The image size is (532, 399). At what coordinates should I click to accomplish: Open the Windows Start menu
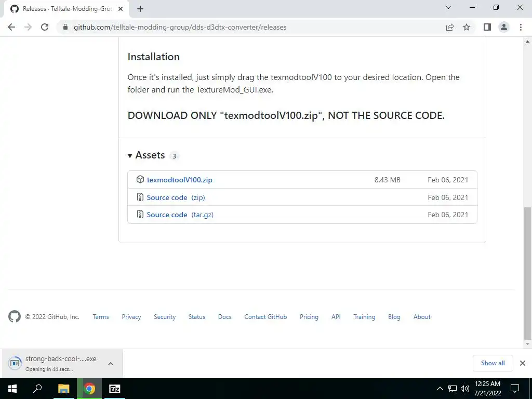coord(12,389)
